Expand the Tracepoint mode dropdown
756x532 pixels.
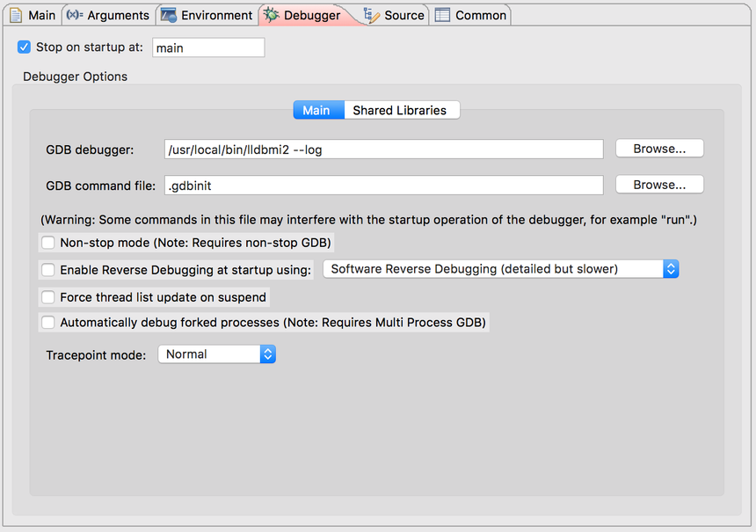216,354
